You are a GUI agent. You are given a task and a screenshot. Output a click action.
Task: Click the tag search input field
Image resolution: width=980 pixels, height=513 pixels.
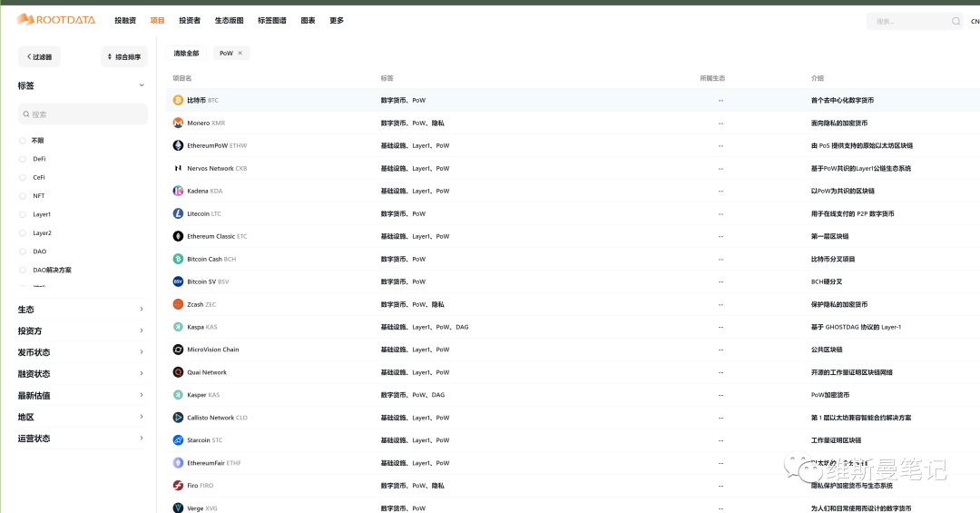(x=83, y=113)
